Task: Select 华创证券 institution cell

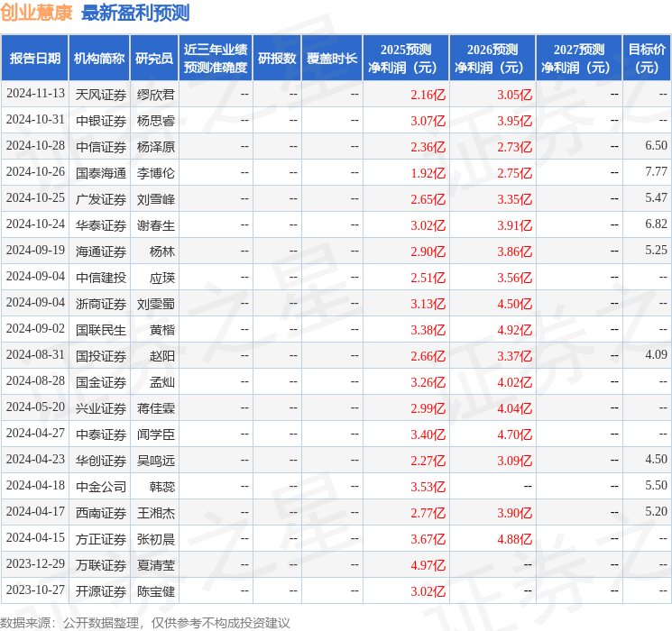Action: [101, 461]
